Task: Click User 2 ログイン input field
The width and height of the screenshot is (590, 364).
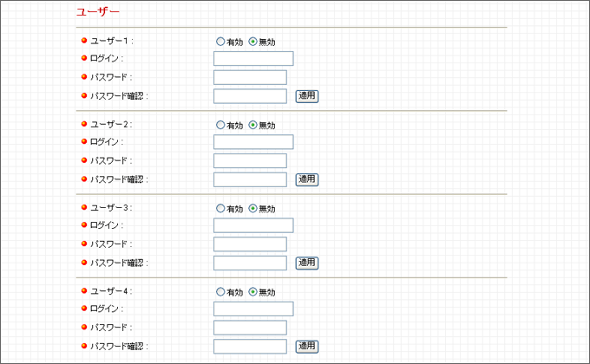Action: [253, 142]
